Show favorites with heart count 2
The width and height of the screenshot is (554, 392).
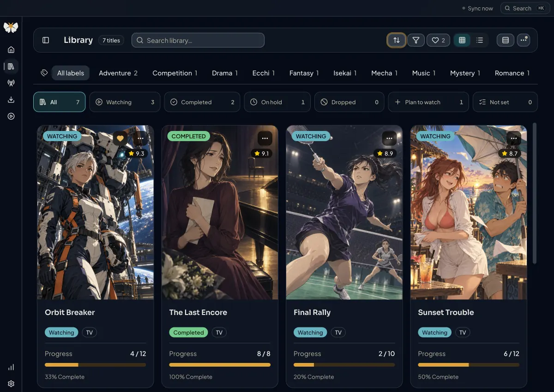point(438,40)
